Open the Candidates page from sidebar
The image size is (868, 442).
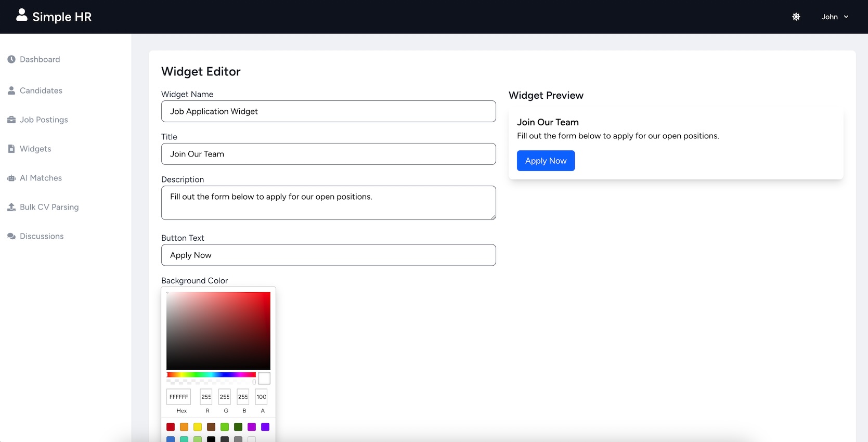41,90
